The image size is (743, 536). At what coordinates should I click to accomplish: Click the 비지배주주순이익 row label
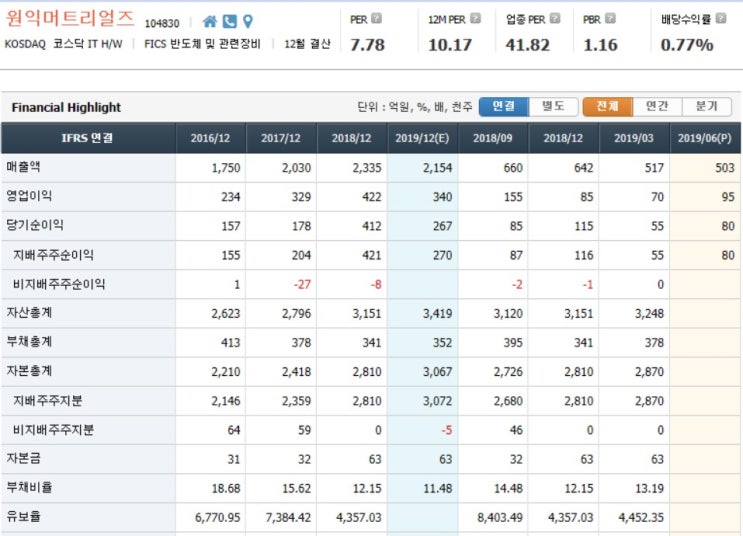tap(59, 284)
